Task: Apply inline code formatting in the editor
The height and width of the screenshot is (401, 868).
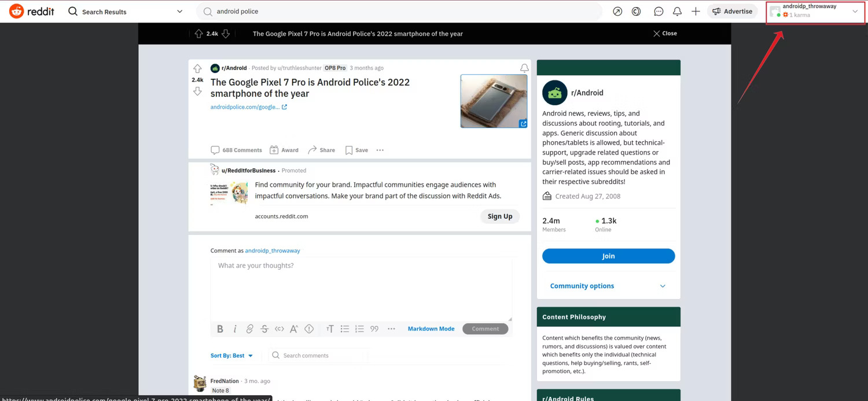Action: (x=279, y=329)
